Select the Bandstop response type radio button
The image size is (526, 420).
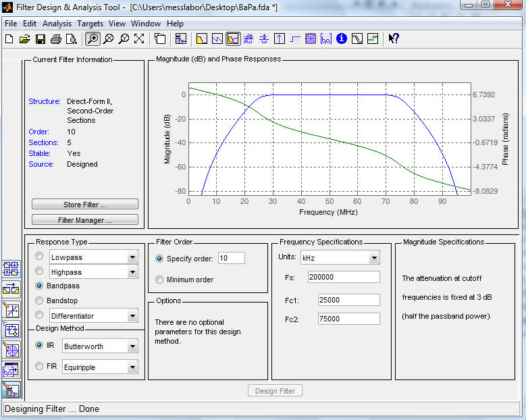point(39,300)
